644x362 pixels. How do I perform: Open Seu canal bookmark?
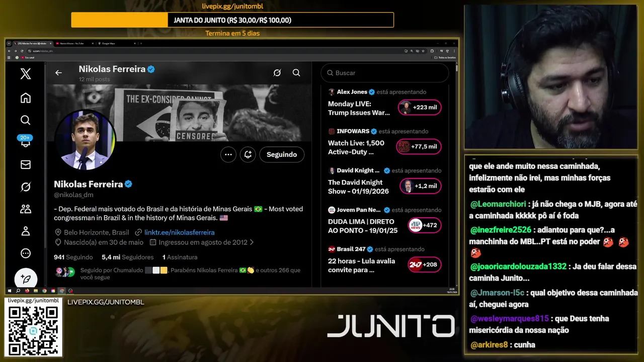pos(28,57)
